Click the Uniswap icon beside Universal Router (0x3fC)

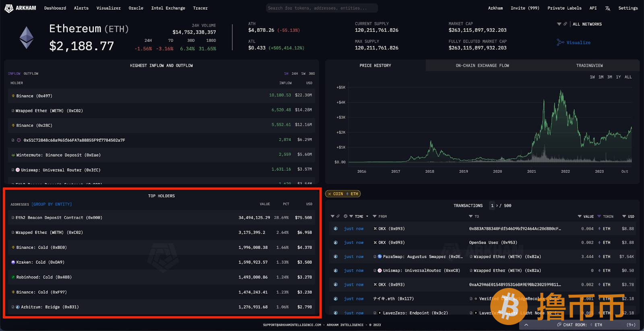click(x=18, y=170)
